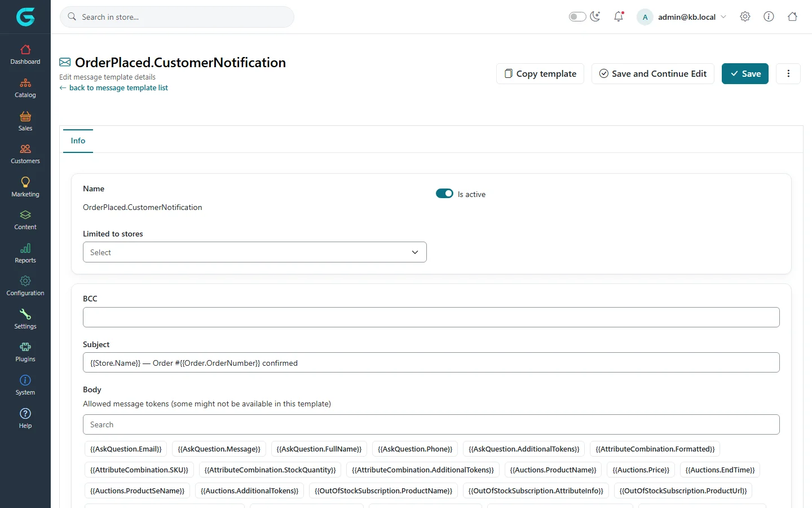Click the {{OutOfStockSubscription.ProductUrl}} token
Image resolution: width=812 pixels, height=508 pixels.
[683, 491]
